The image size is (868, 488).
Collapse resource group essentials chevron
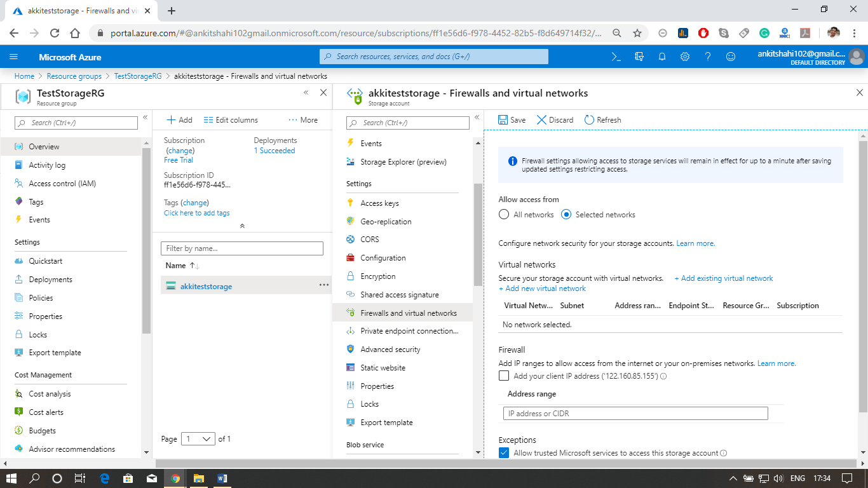coord(242,226)
